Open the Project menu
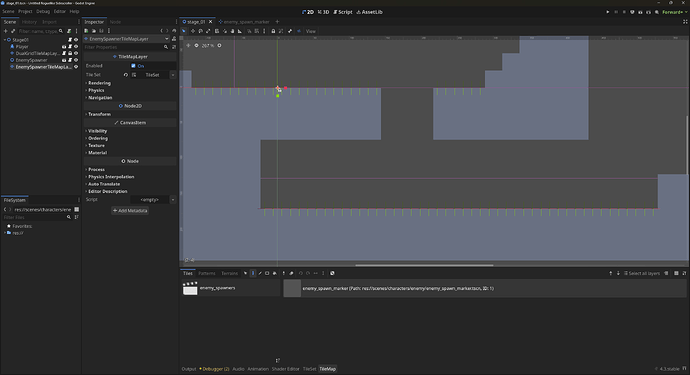690x375 pixels. [x=25, y=11]
